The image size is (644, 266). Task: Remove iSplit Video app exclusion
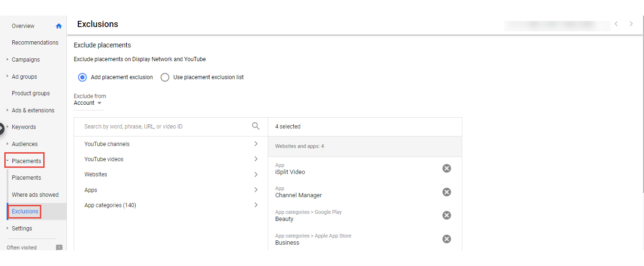447,168
